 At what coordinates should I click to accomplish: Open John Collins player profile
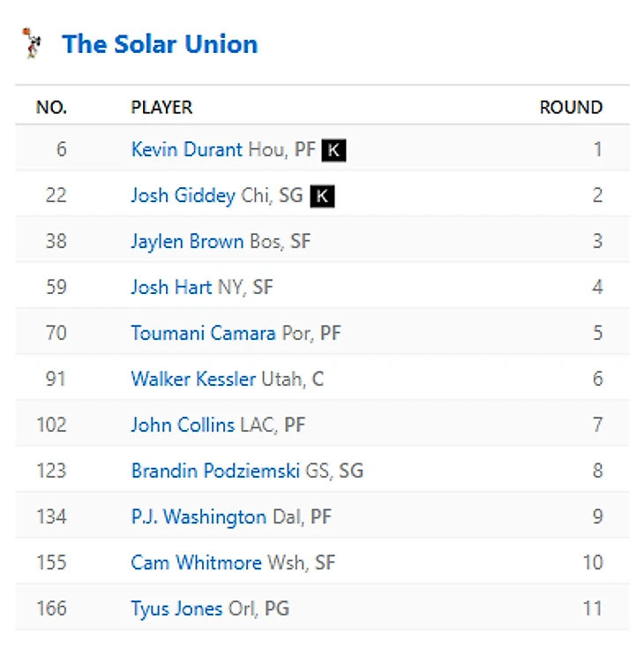(x=183, y=425)
